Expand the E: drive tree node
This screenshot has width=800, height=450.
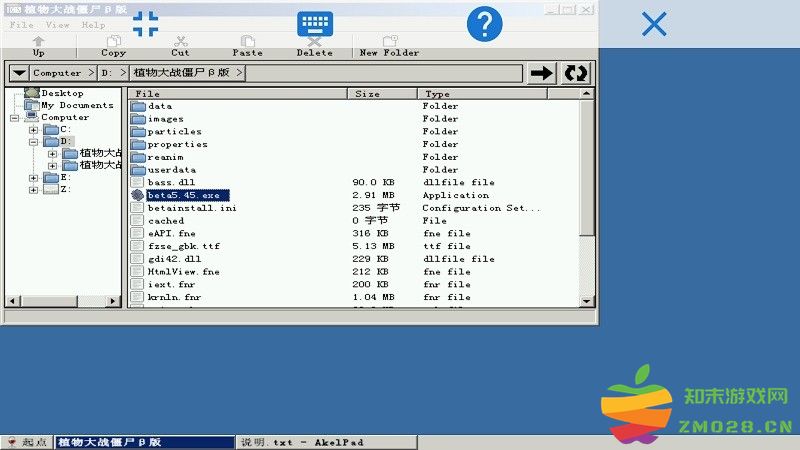pyautogui.click(x=33, y=178)
